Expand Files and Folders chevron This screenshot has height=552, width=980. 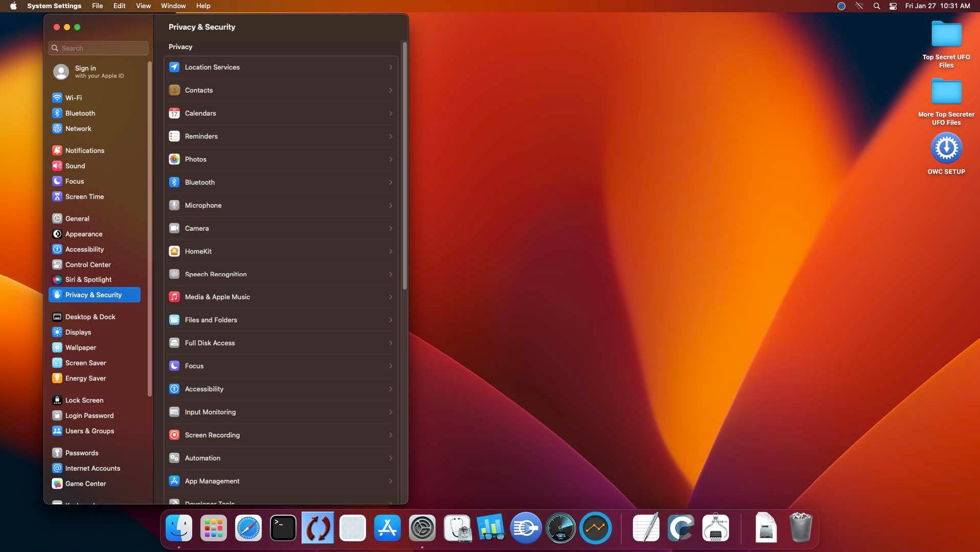click(x=391, y=320)
